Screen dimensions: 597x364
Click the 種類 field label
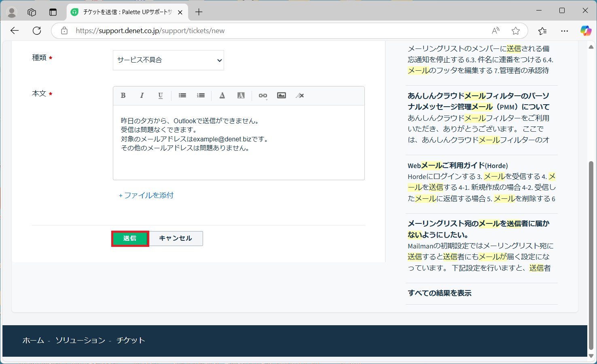(39, 58)
